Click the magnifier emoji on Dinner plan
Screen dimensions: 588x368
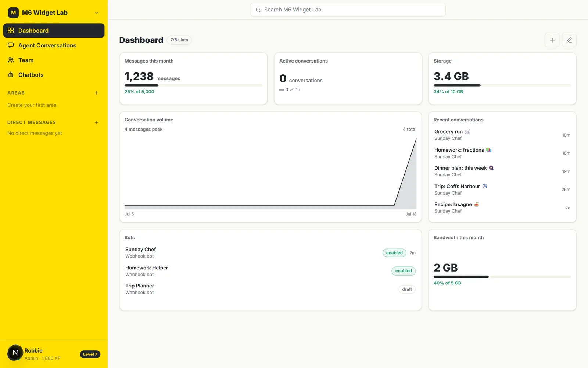(x=491, y=168)
